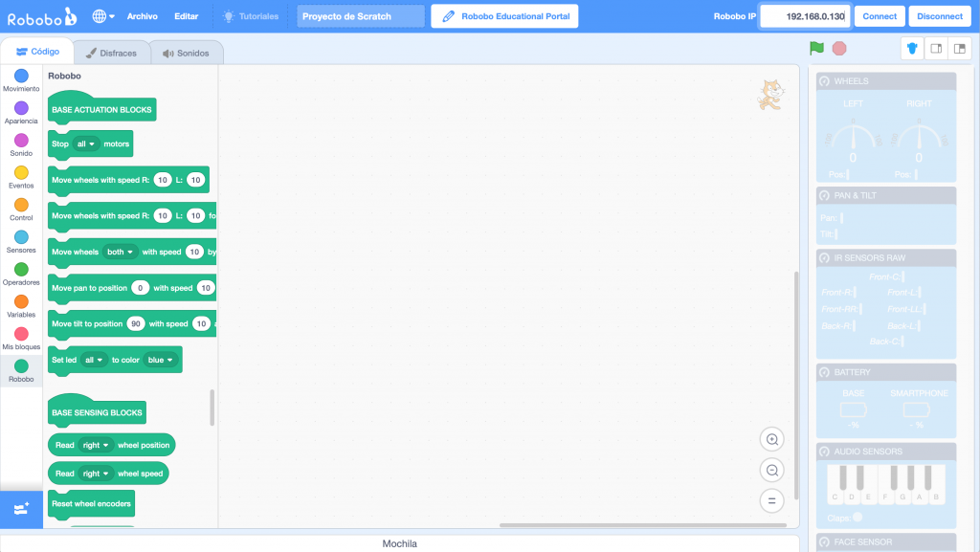Open the 'all' dropdown in Stop motors block

click(x=87, y=144)
